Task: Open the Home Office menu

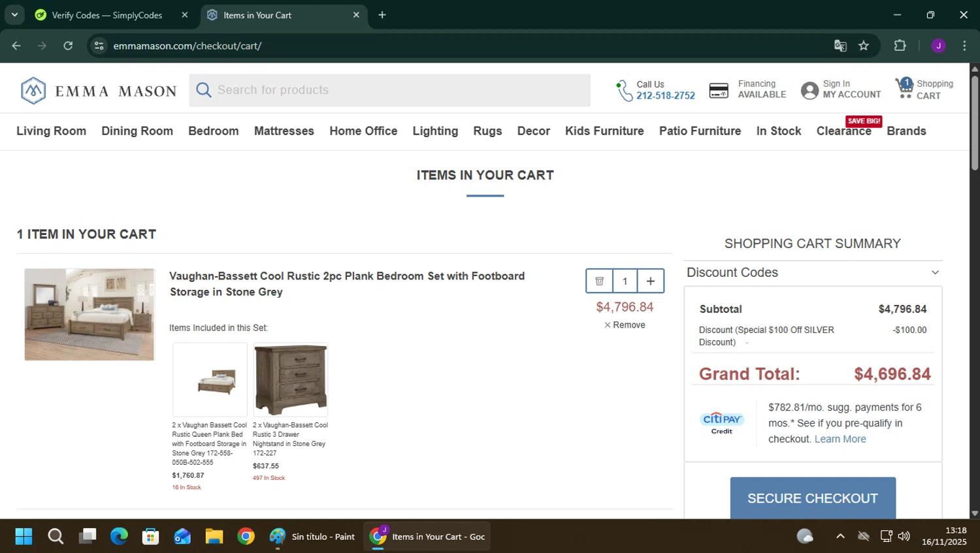Action: click(x=363, y=131)
